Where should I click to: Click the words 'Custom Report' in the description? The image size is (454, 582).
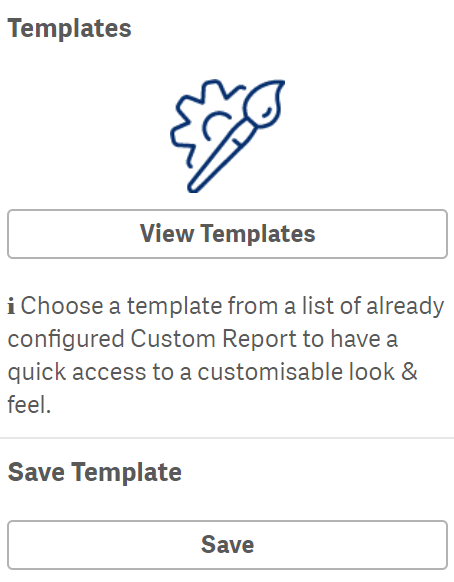213,339
